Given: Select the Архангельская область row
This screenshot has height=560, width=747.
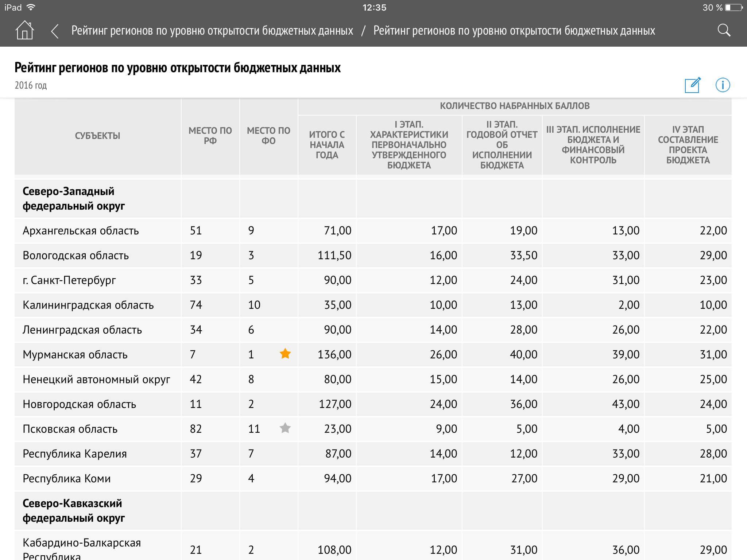Looking at the screenshot, I should pos(81,231).
